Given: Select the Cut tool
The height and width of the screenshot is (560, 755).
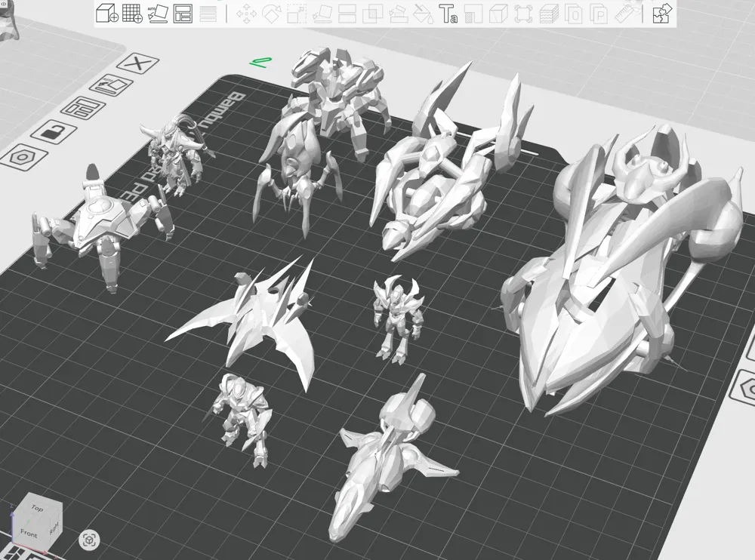Looking at the screenshot, I should point(347,14).
